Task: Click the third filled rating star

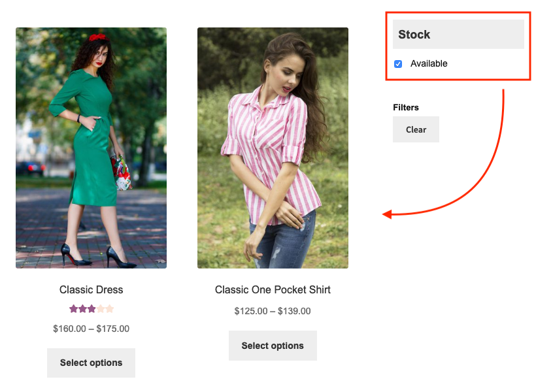Action: pyautogui.click(x=92, y=309)
